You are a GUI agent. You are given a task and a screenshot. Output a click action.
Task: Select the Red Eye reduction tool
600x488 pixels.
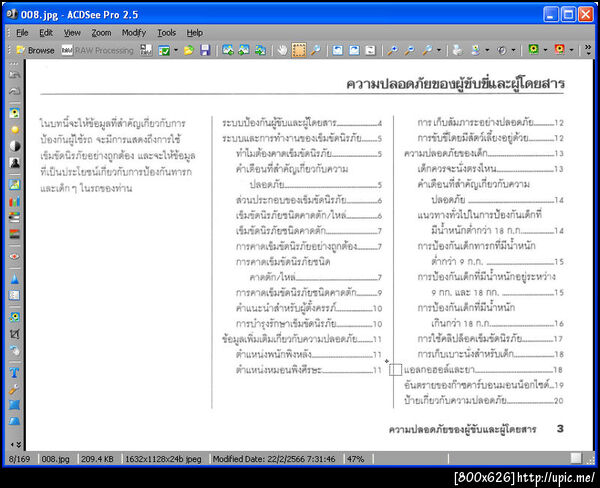(x=15, y=256)
